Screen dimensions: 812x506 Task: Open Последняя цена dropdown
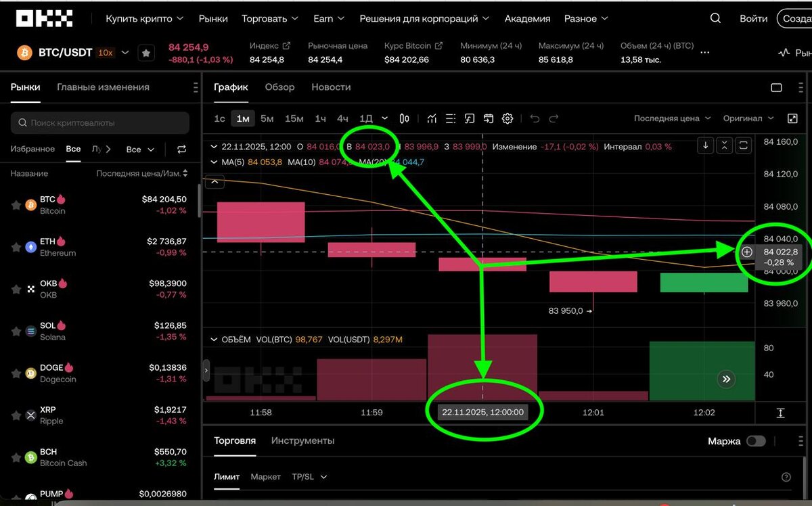click(673, 118)
